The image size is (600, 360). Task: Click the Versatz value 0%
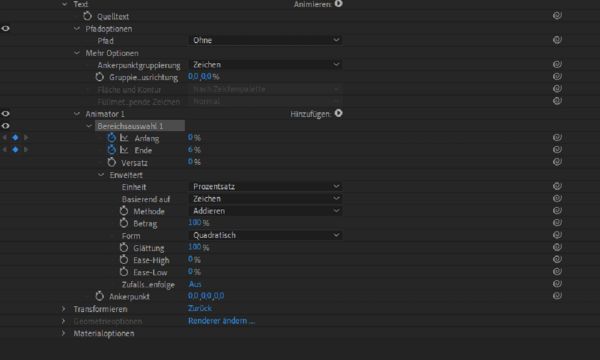tap(194, 162)
